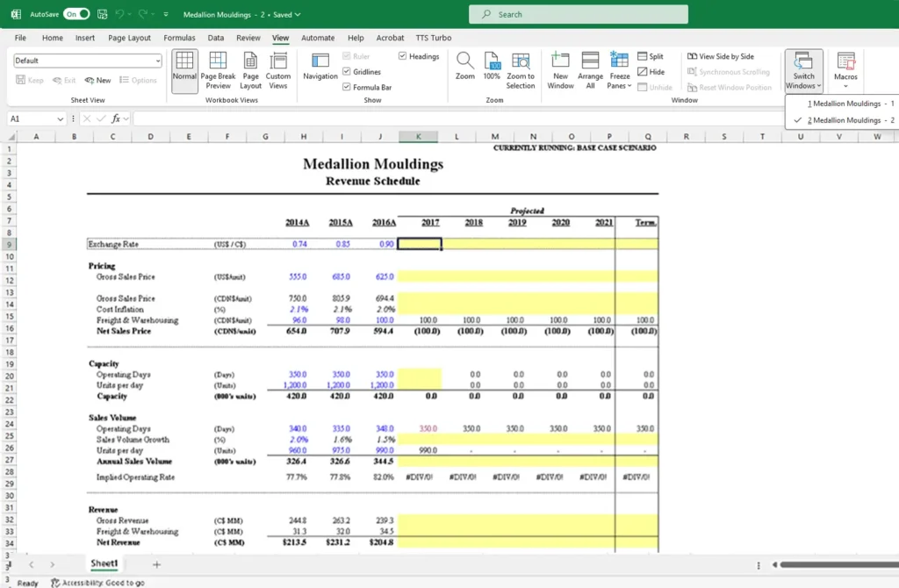Open Custom Views dialog
The image size is (899, 588).
278,69
